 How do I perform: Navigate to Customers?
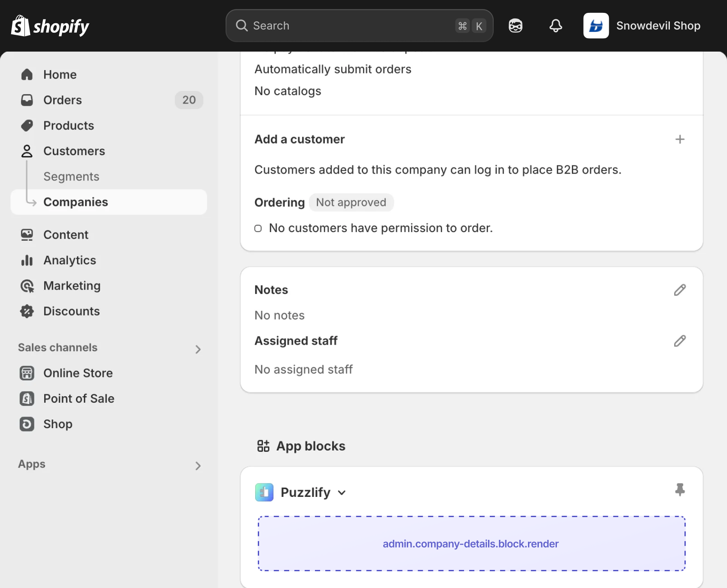click(x=109, y=151)
